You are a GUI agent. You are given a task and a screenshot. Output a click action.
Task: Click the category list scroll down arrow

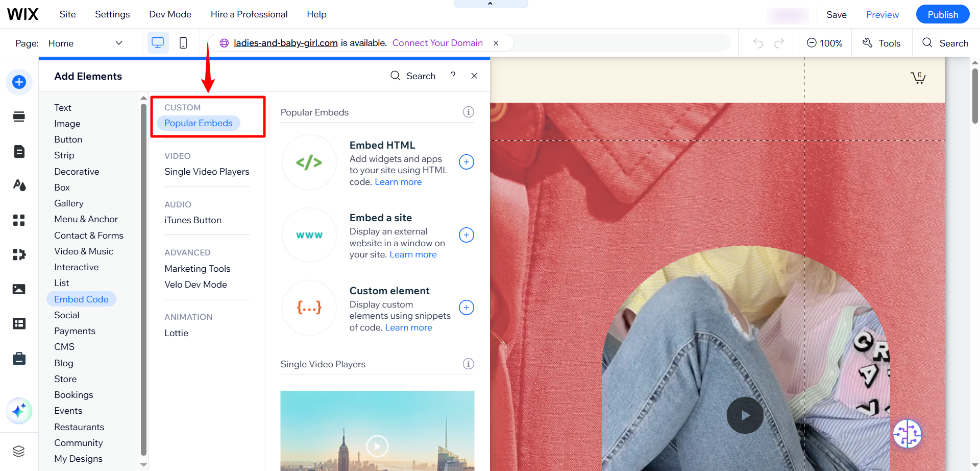(x=144, y=465)
